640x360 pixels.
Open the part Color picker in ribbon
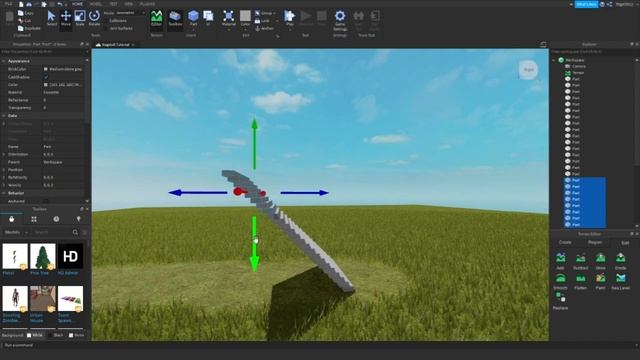(x=245, y=19)
